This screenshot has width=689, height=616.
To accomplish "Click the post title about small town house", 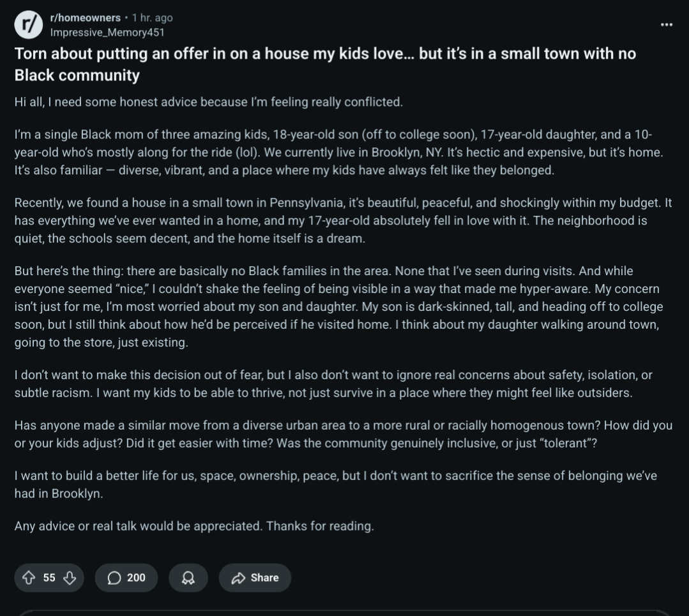I will 325,64.
